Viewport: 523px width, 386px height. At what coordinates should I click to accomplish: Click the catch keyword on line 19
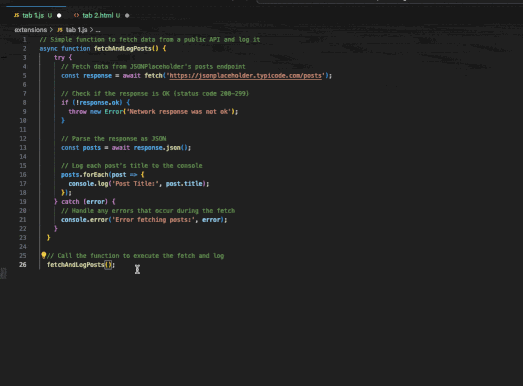(x=70, y=202)
